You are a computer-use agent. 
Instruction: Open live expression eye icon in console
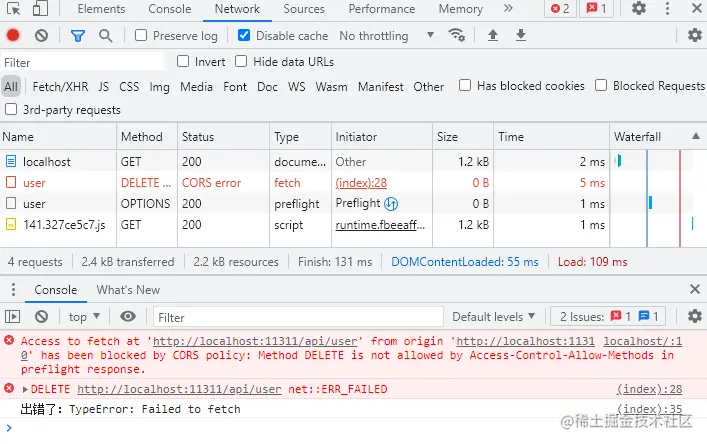click(128, 316)
